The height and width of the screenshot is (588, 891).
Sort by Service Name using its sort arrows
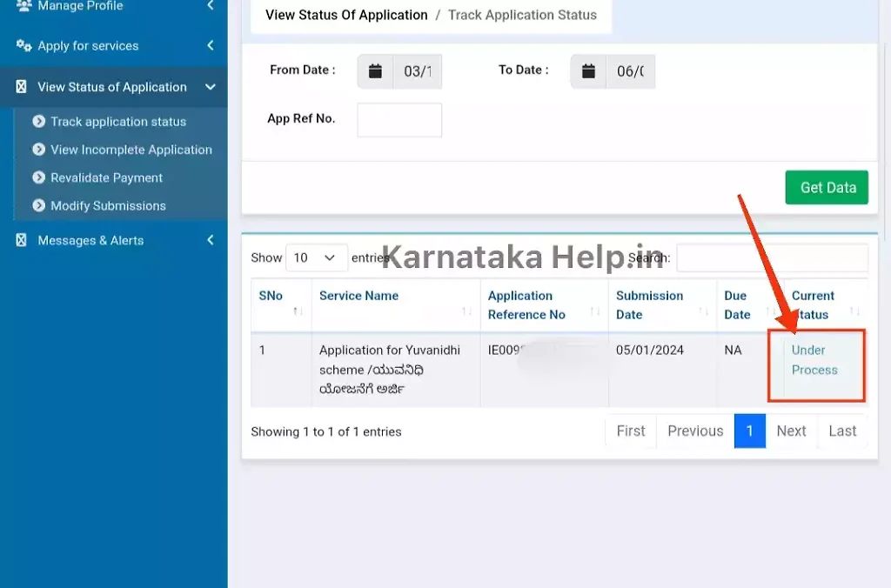466,311
